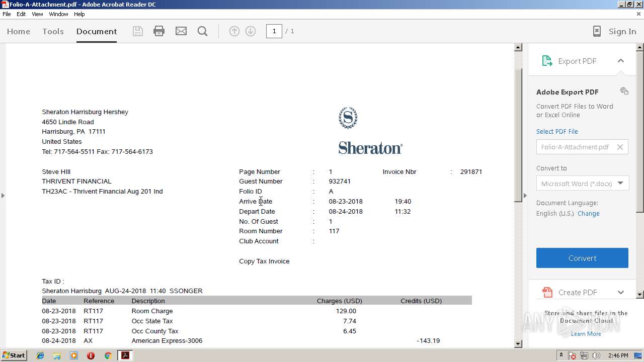Open the red Opera taskbar icon
The image size is (644, 362).
[91, 355]
